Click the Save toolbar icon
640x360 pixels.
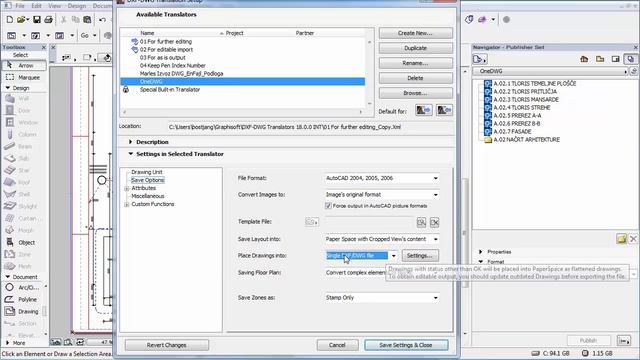click(x=37, y=20)
